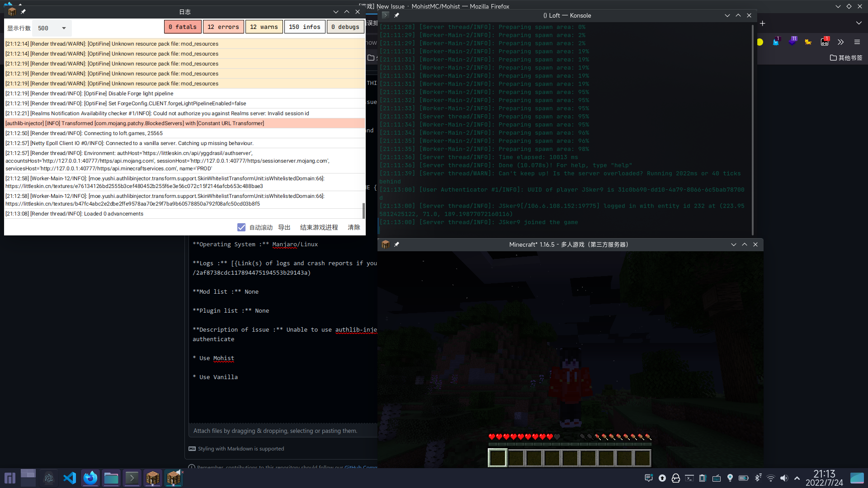Open the Manjaro application launcher
Screen dimensions: 868x488
(x=9, y=478)
